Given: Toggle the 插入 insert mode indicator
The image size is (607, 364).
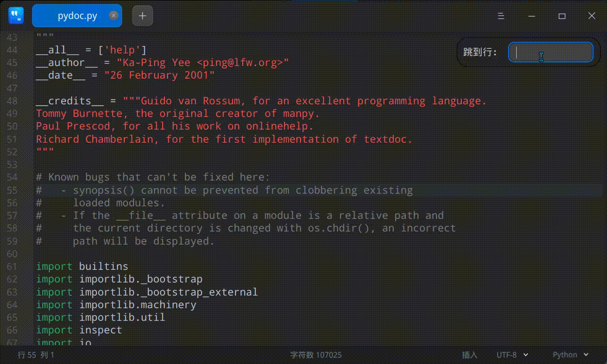Looking at the screenshot, I should click(x=469, y=355).
